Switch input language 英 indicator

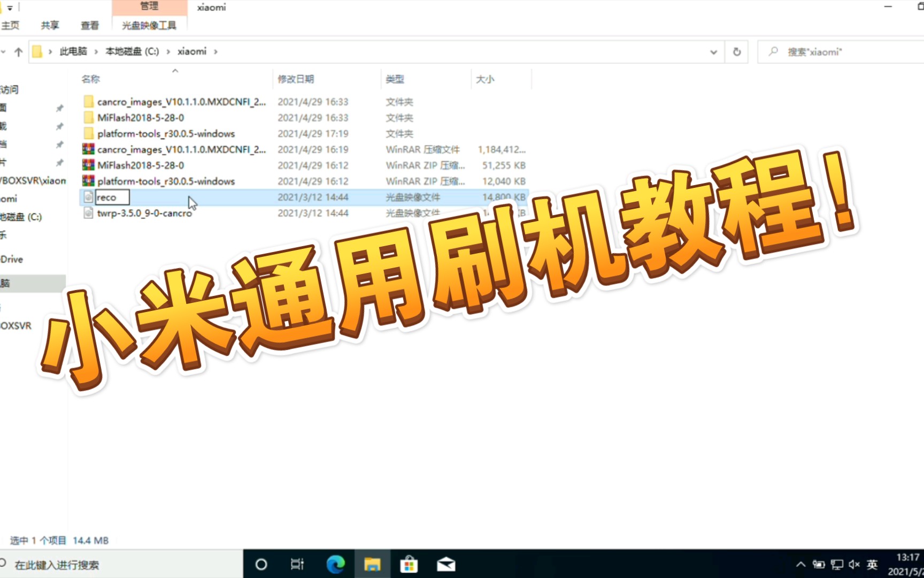872,565
